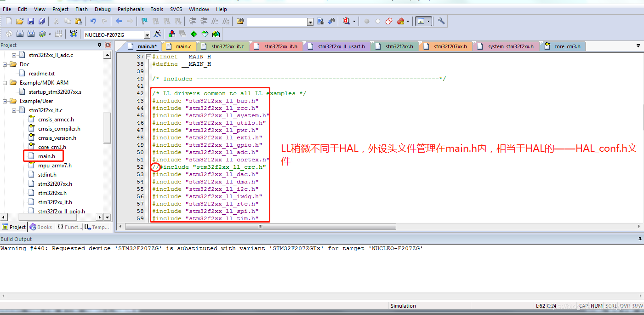Download code to flash with LOAD
The width and height of the screenshot is (644, 315).
click(74, 34)
